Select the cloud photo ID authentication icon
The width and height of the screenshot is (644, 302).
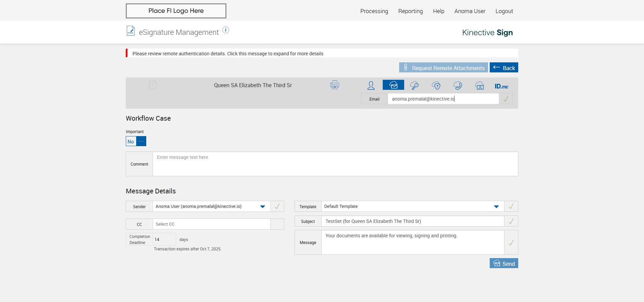click(480, 85)
